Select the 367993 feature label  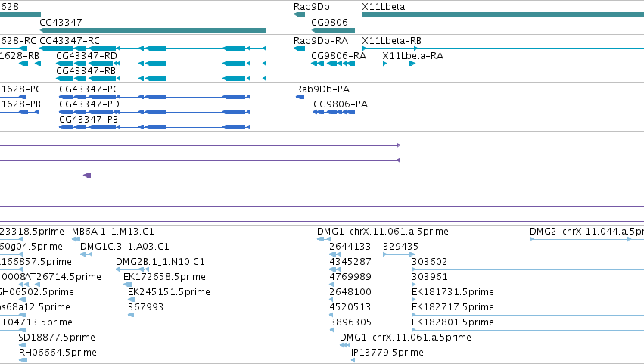click(x=145, y=307)
